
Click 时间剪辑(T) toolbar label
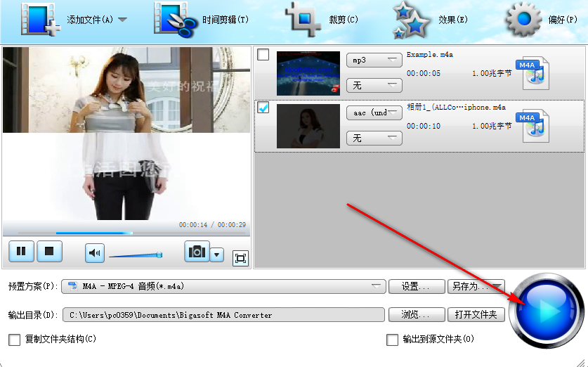point(226,20)
